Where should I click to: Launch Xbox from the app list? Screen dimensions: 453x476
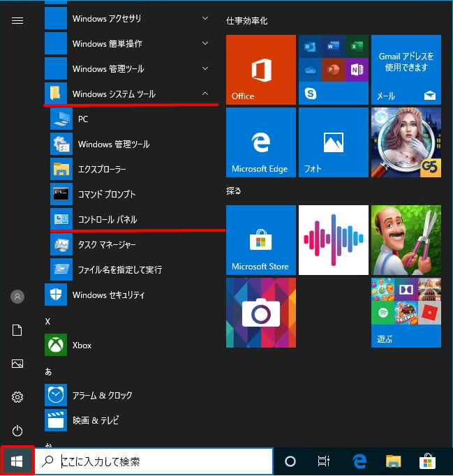click(131, 345)
